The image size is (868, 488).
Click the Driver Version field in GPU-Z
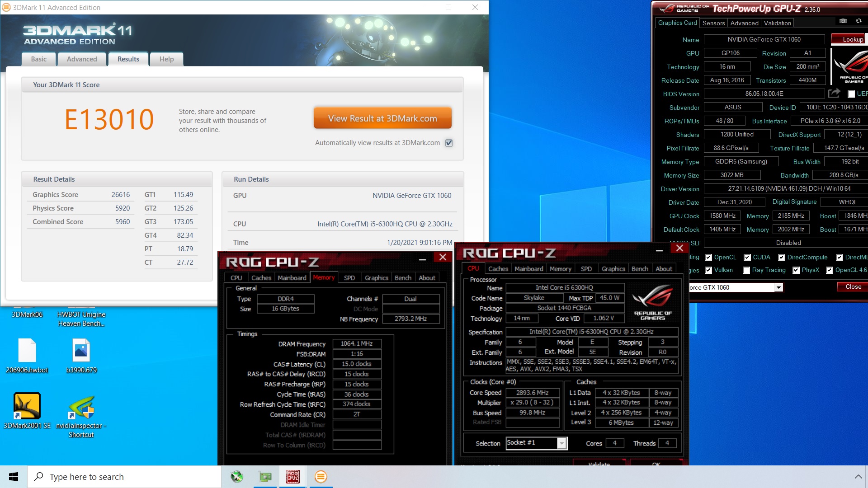pyautogui.click(x=786, y=188)
